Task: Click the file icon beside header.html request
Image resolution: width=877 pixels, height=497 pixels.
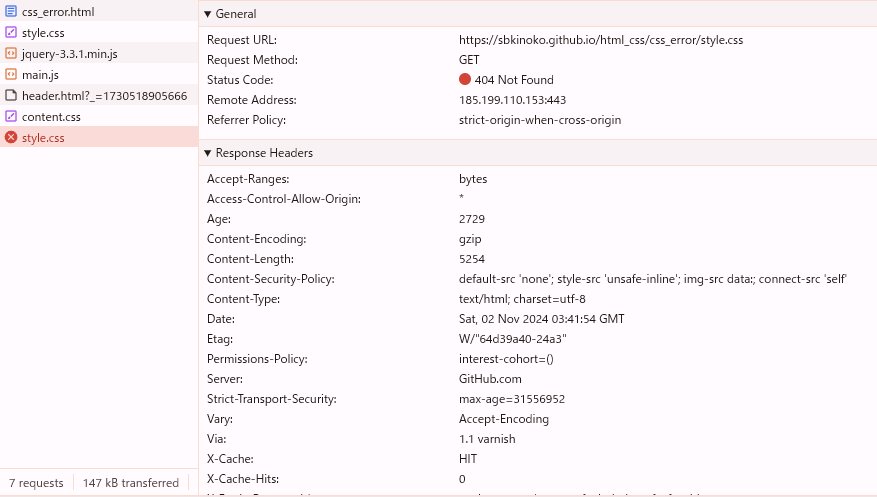Action: (11, 96)
